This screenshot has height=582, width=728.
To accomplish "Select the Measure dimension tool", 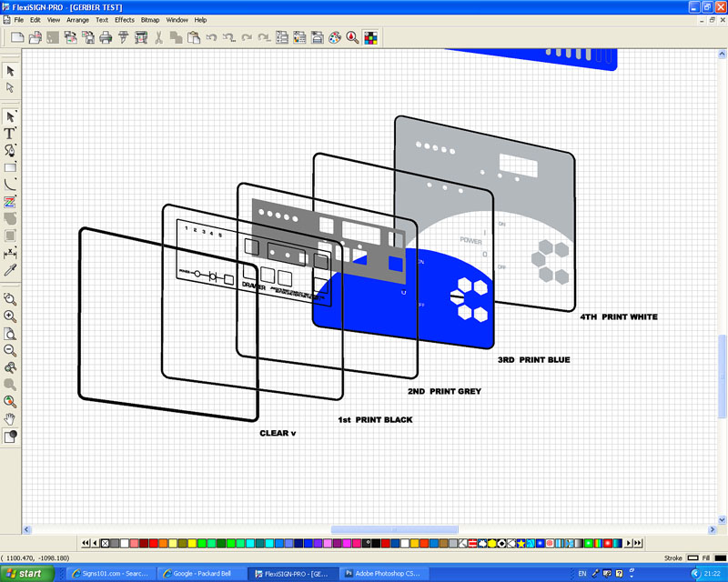I will coord(10,253).
